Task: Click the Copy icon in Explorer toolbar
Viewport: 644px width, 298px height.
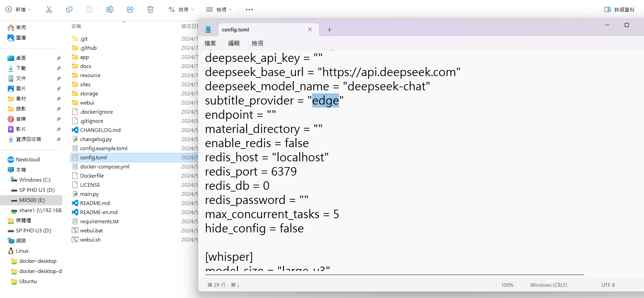Action: [69, 9]
